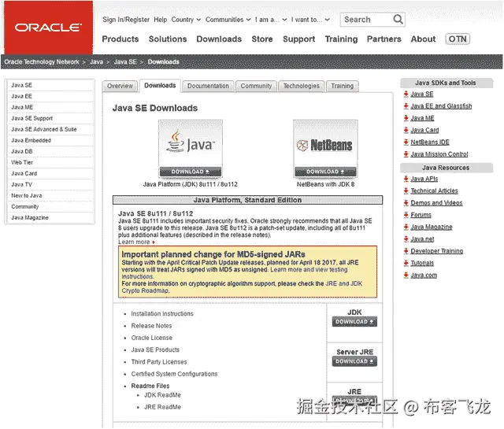Click the Help link at top
Screen dimensions: 504x429
click(x=160, y=20)
